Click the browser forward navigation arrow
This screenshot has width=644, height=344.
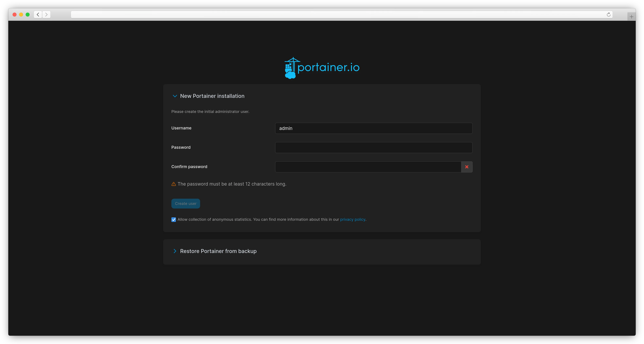(47, 14)
